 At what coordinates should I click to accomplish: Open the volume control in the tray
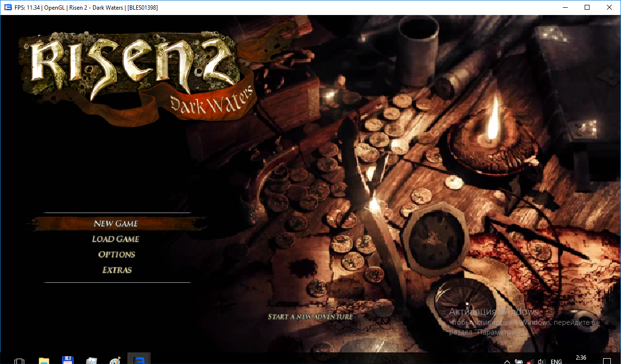[x=542, y=362]
